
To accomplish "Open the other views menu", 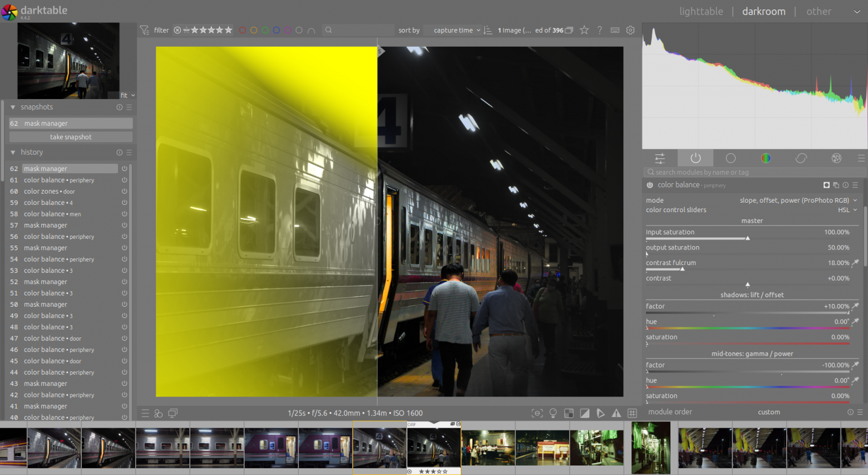I will 818,11.
